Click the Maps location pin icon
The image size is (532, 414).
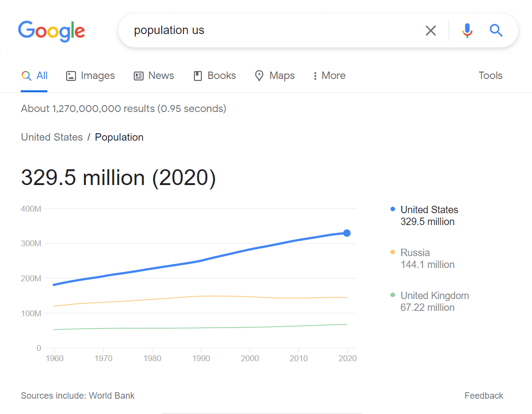pos(259,75)
